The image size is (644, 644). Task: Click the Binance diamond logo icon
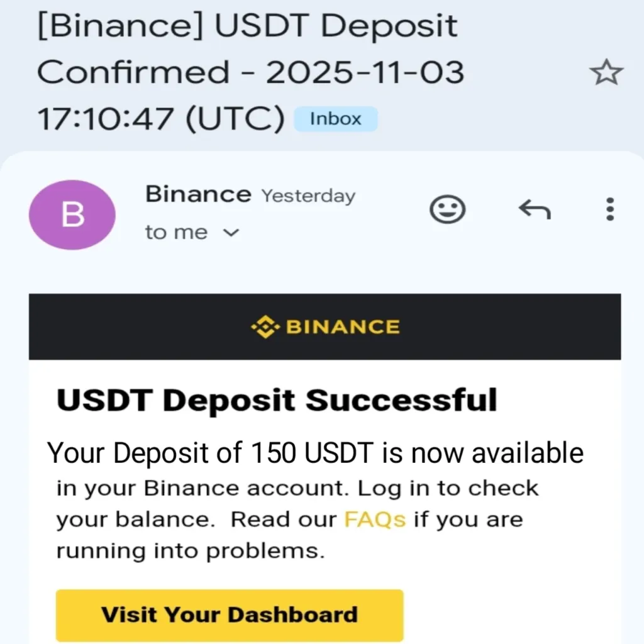264,327
